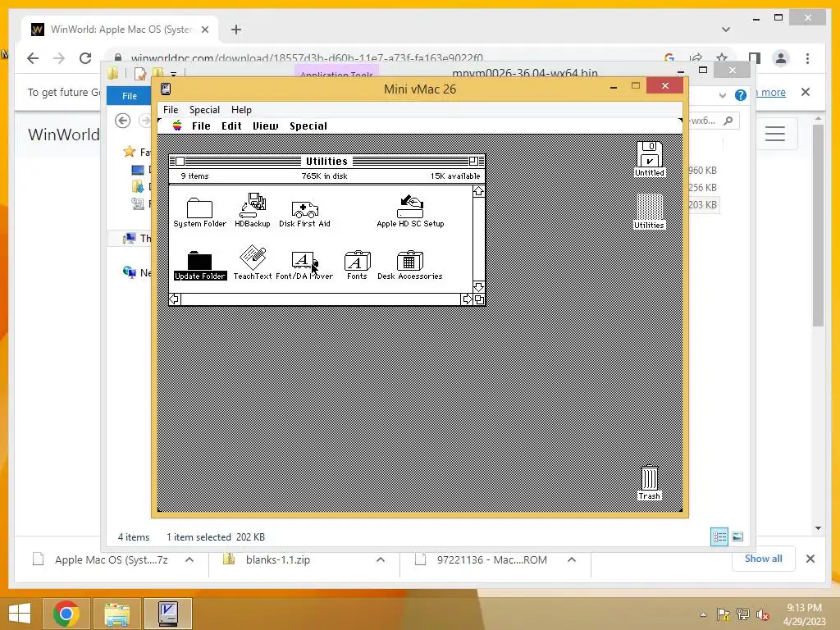840x630 pixels.
Task: Close the Chrome downloads bar
Action: coord(810,559)
